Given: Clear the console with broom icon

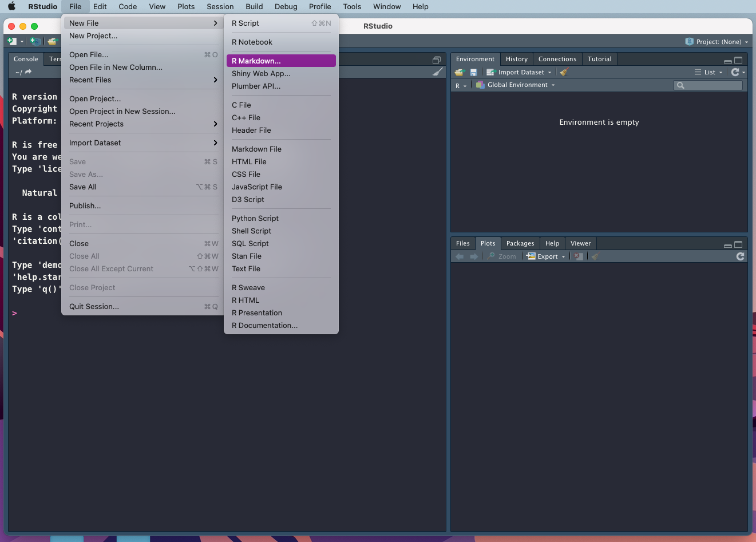Looking at the screenshot, I should [437, 72].
